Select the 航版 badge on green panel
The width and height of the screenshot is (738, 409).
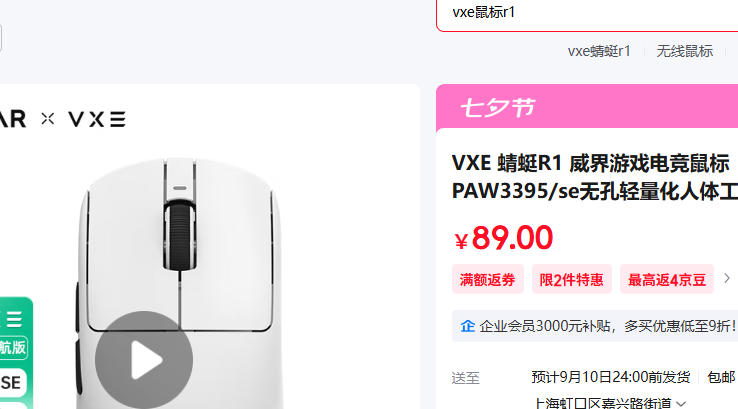coord(13,348)
